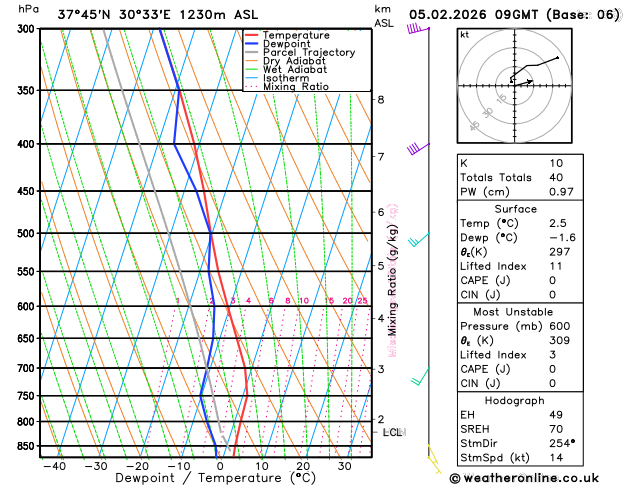Viewport: 629px width, 486px height.
Task: Click the date title 05.02.2026 09GMT
Action: [x=514, y=14]
